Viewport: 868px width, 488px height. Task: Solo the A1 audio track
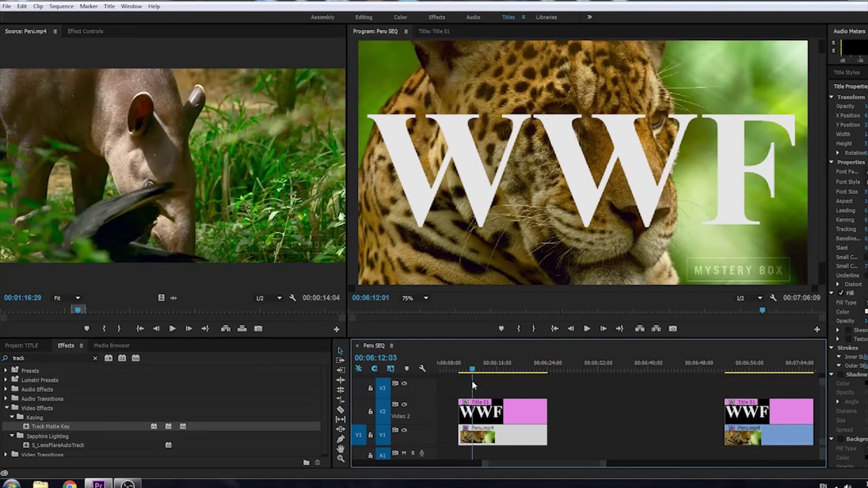(412, 453)
